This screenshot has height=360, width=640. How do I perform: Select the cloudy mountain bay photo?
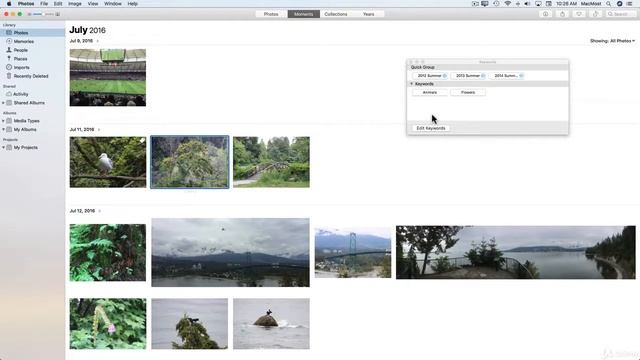231,253
